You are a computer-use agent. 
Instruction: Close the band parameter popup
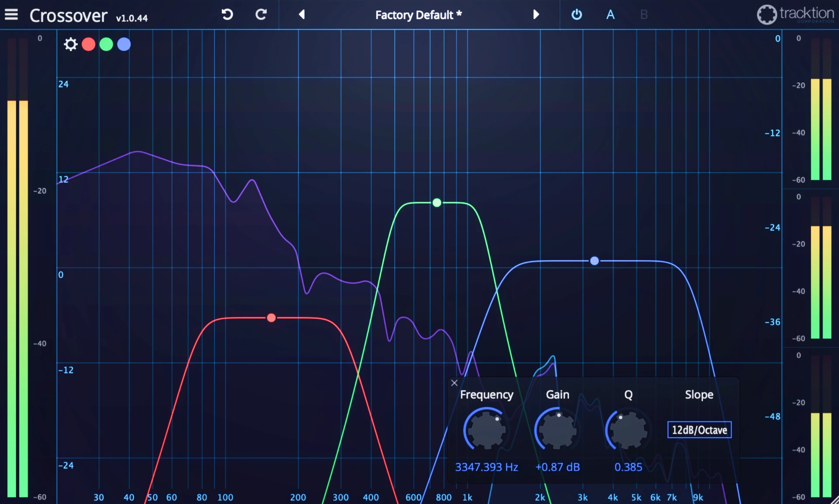coord(454,383)
